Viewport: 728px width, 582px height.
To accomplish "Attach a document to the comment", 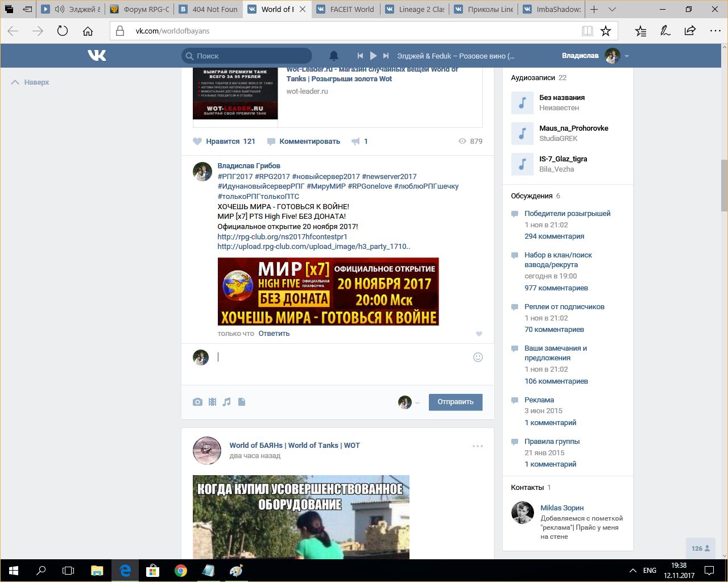I will 241,402.
